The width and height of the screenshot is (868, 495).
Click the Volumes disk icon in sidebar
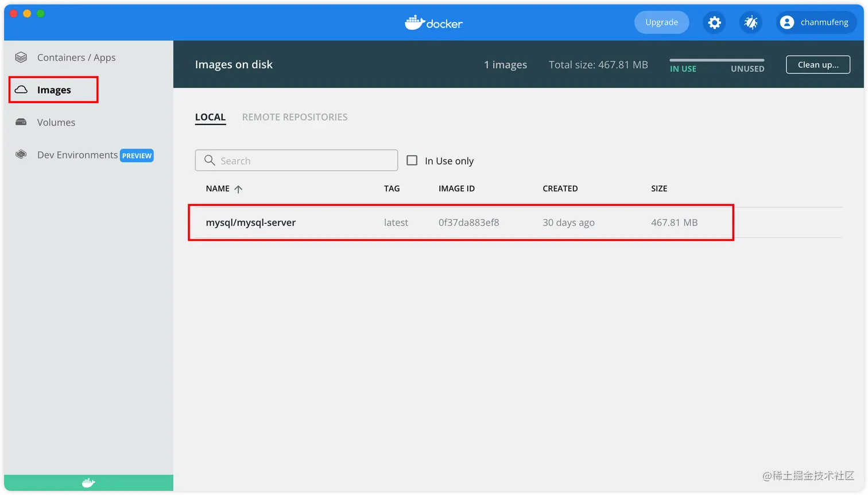pos(21,122)
